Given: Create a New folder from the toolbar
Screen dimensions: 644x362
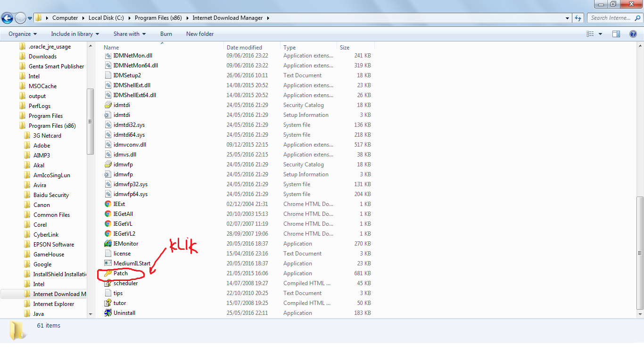Looking at the screenshot, I should [200, 34].
